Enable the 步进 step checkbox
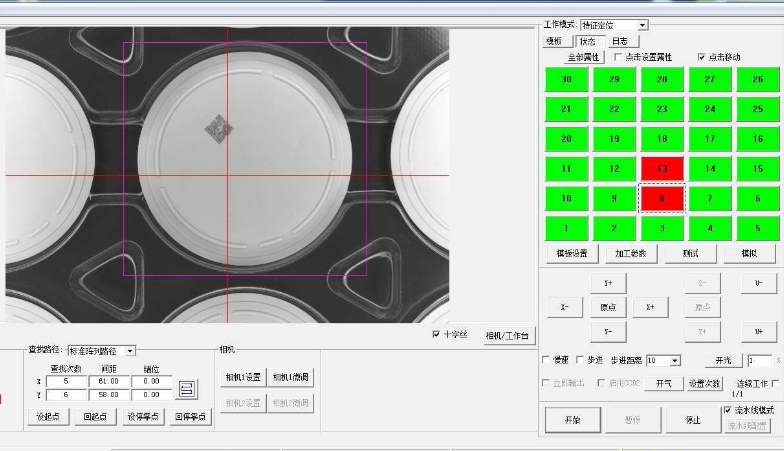Viewport: 784px width, 451px height. tap(581, 360)
